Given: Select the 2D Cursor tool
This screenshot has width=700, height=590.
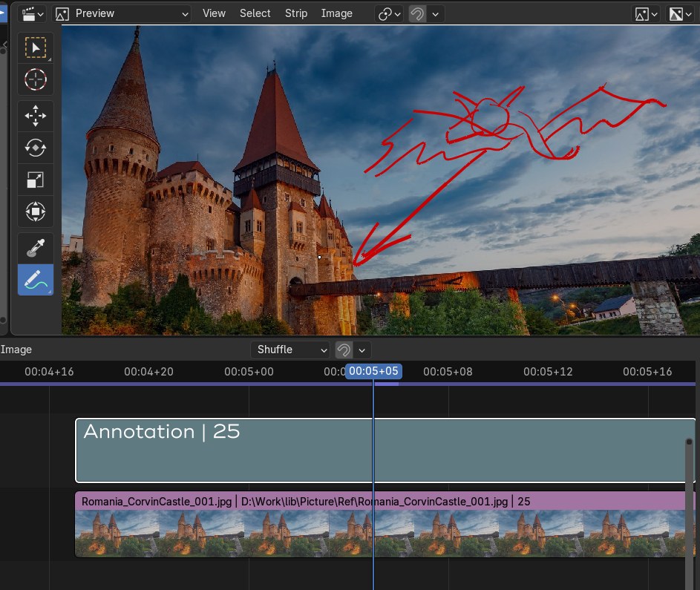Looking at the screenshot, I should (36, 80).
